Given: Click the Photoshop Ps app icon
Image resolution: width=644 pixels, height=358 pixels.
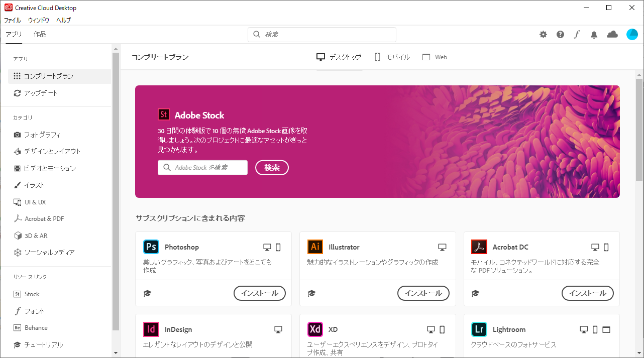Looking at the screenshot, I should point(151,247).
